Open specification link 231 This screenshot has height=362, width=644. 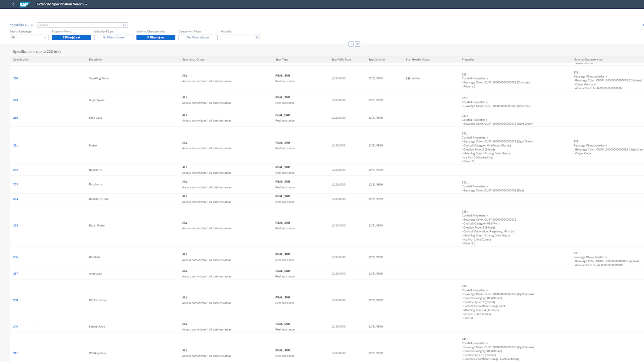[15, 146]
